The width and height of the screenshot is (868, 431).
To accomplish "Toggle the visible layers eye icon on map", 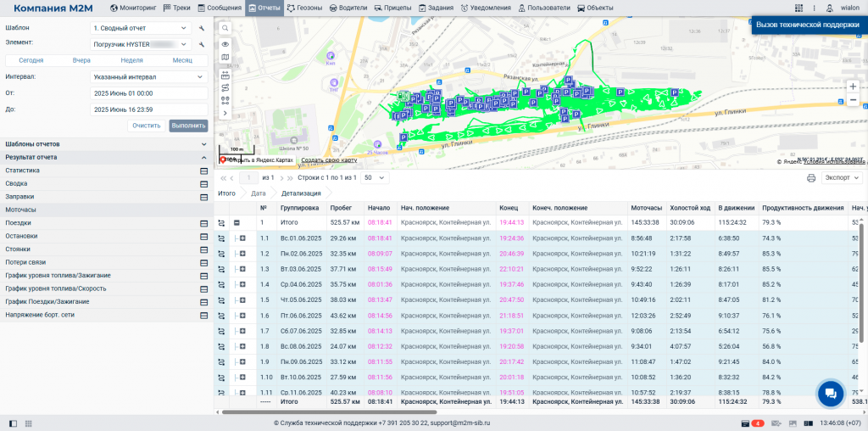I will [225, 44].
